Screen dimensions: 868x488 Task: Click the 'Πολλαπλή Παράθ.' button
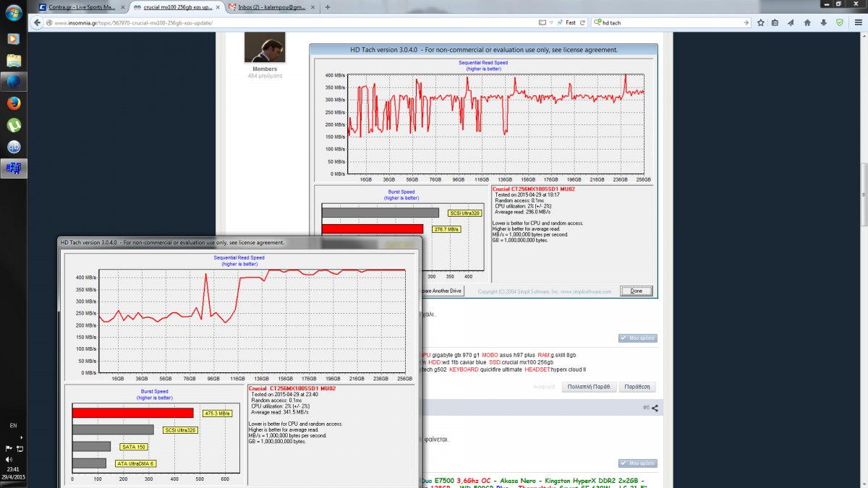589,386
